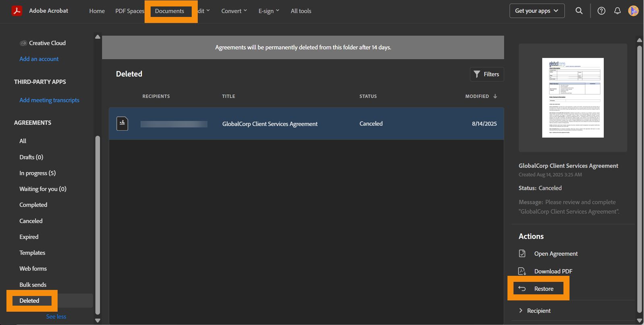Click the details panel scroll down arrow
Viewport: 644px width, 325px height.
coord(640,321)
